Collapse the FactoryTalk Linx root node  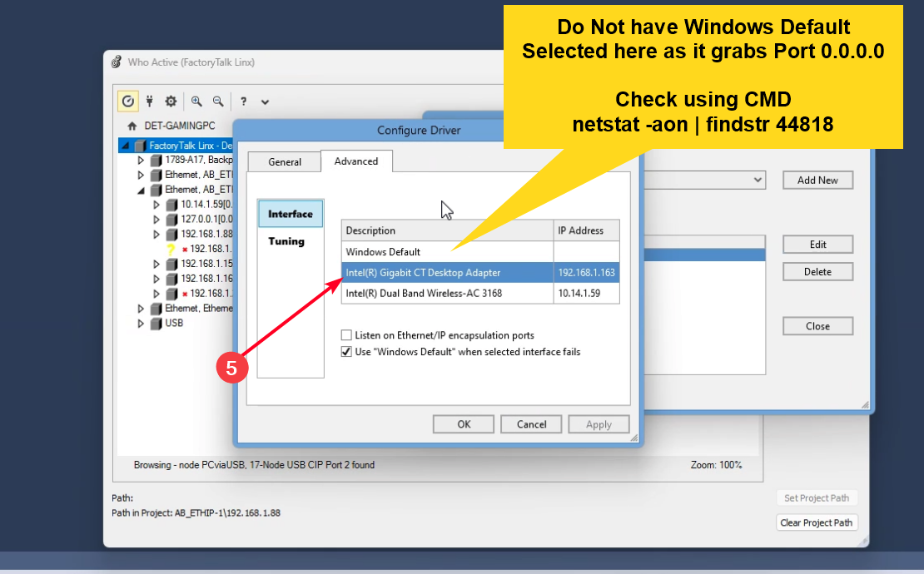click(x=126, y=146)
